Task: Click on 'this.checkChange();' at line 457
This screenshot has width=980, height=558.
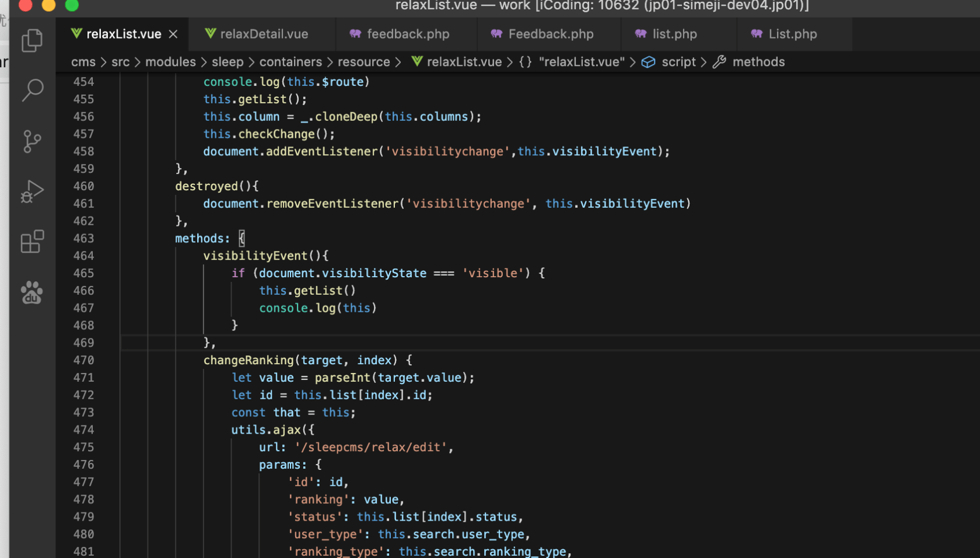Action: [269, 134]
